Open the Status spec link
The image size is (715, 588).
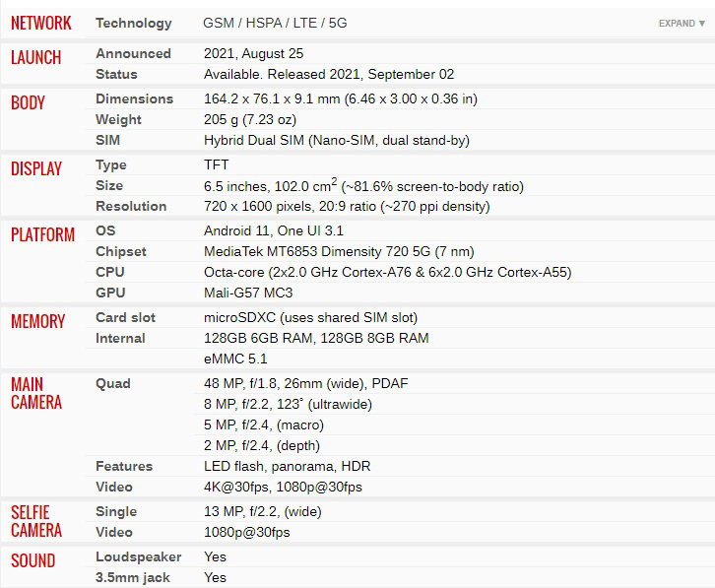[x=116, y=74]
